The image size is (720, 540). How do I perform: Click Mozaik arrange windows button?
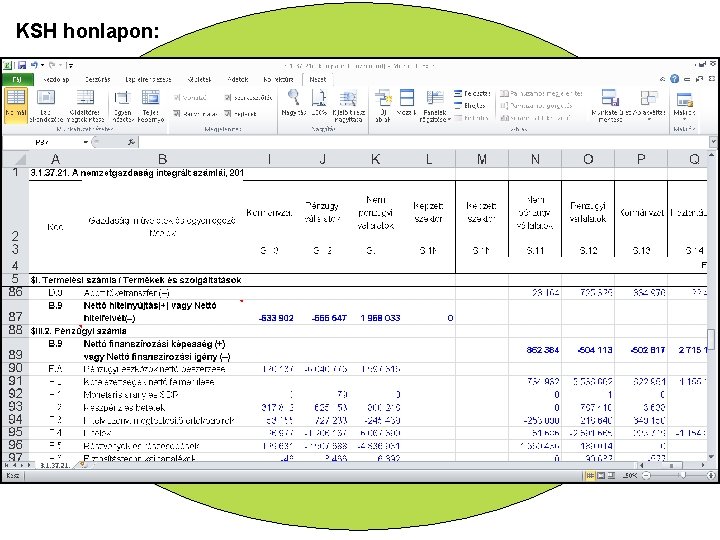point(406,103)
